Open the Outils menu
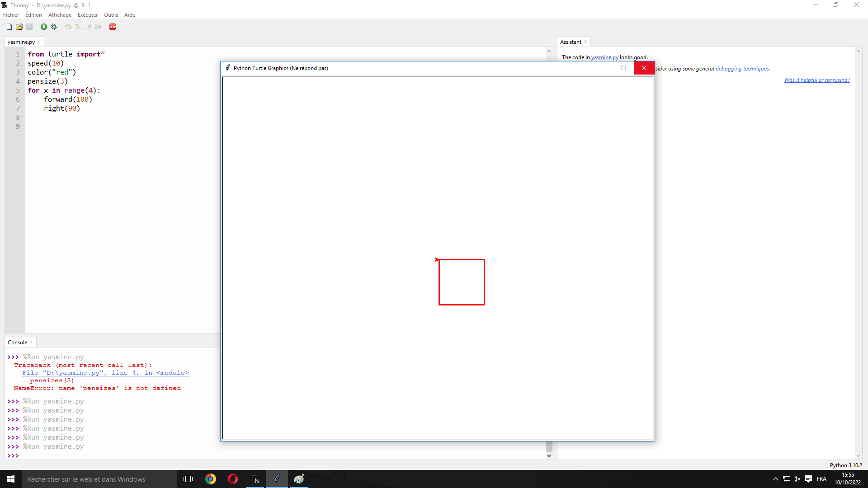 [x=111, y=15]
